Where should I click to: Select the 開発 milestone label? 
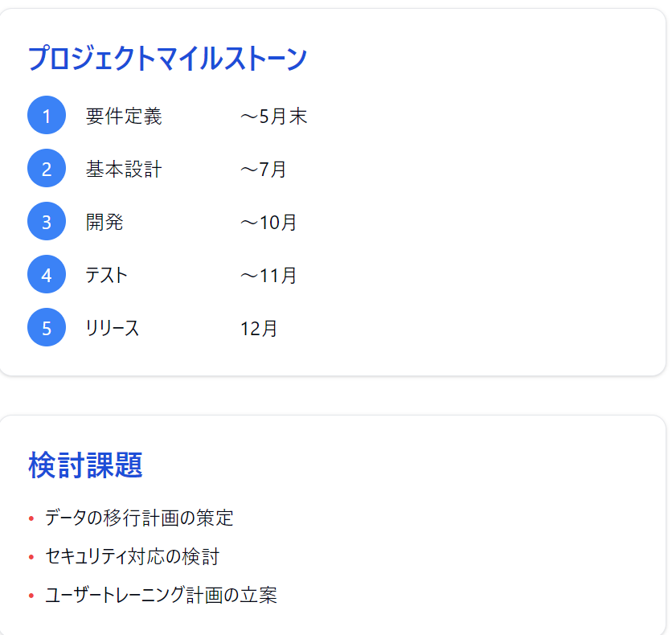click(x=104, y=222)
